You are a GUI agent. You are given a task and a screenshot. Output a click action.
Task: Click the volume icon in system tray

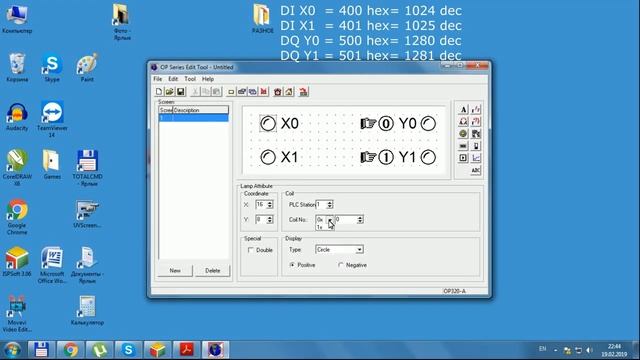(x=589, y=350)
